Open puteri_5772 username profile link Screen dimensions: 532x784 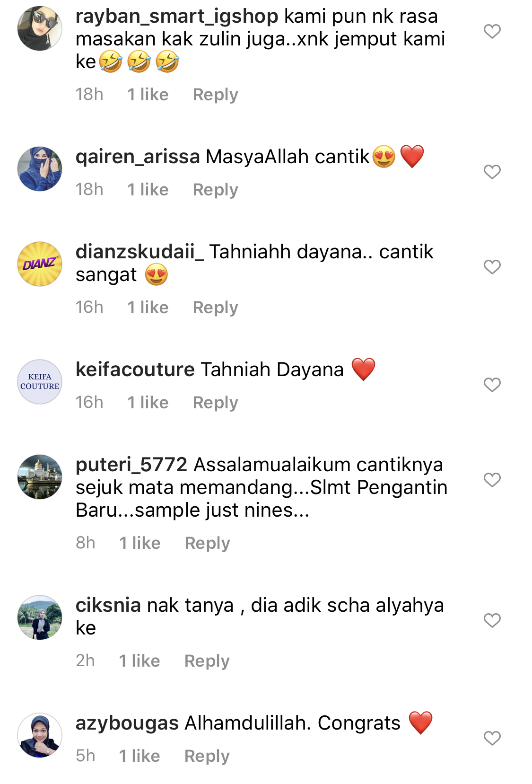pos(131,465)
